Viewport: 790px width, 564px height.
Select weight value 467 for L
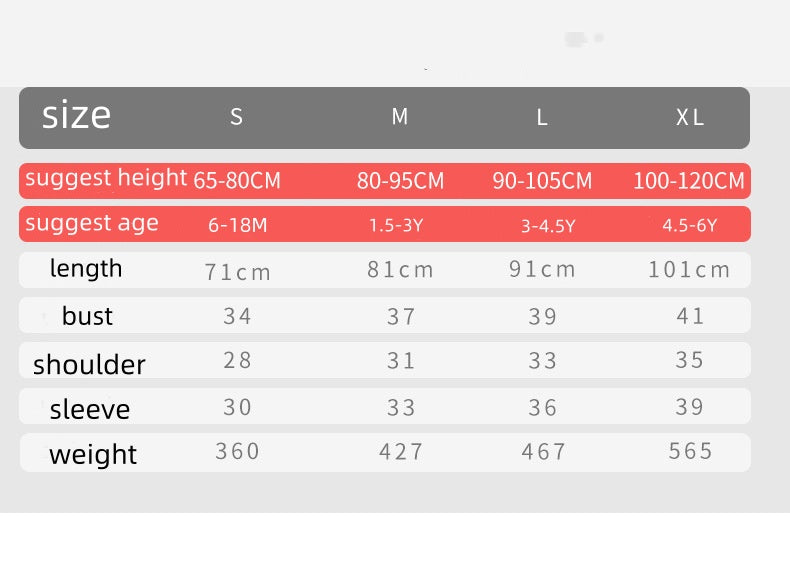coord(544,452)
